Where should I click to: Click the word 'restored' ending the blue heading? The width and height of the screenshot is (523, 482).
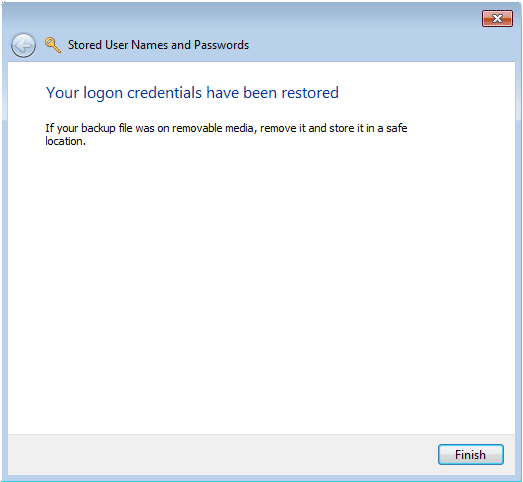(x=310, y=93)
